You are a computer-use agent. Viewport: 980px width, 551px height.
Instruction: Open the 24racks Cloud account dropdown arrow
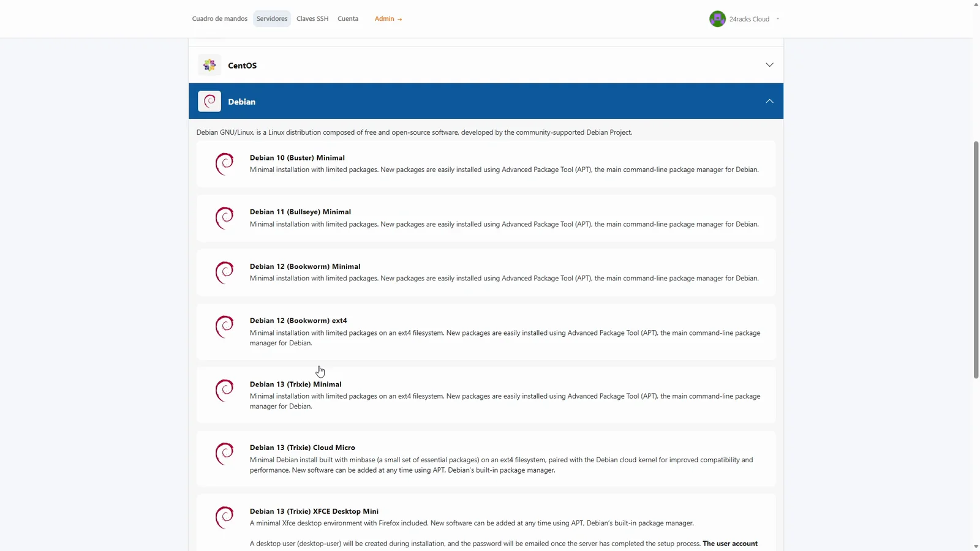point(778,19)
